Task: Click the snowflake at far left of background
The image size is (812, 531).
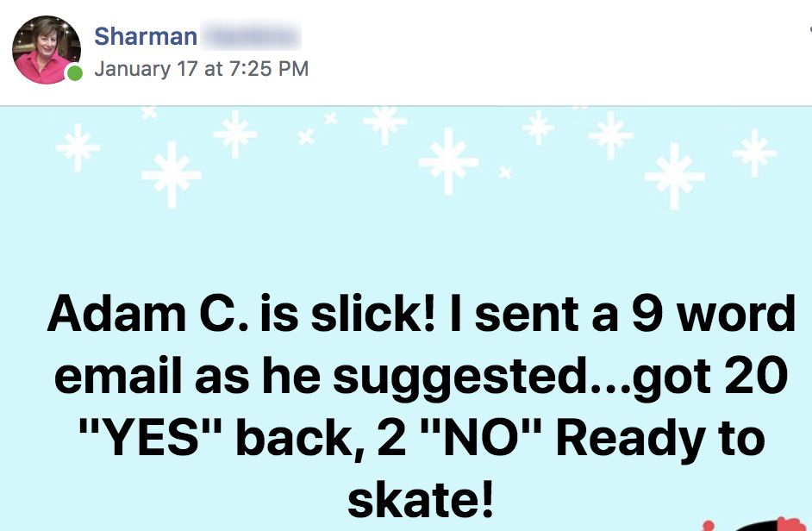Action: pos(78,147)
